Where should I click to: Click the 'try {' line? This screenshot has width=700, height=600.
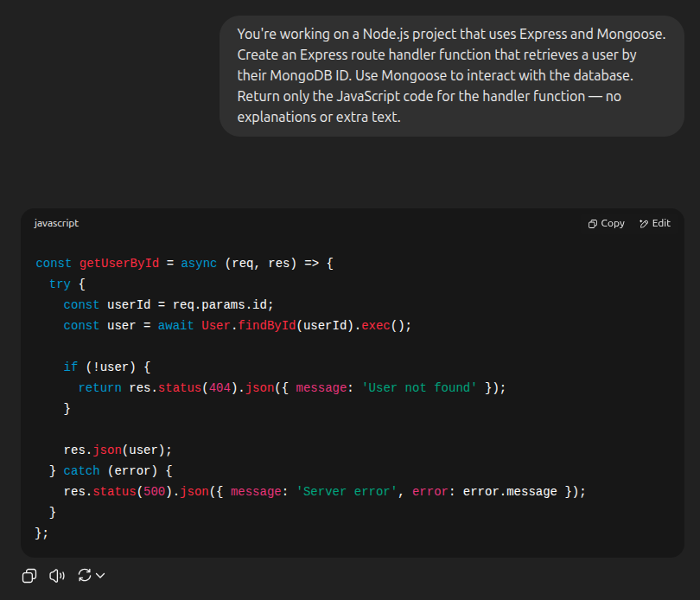click(67, 284)
